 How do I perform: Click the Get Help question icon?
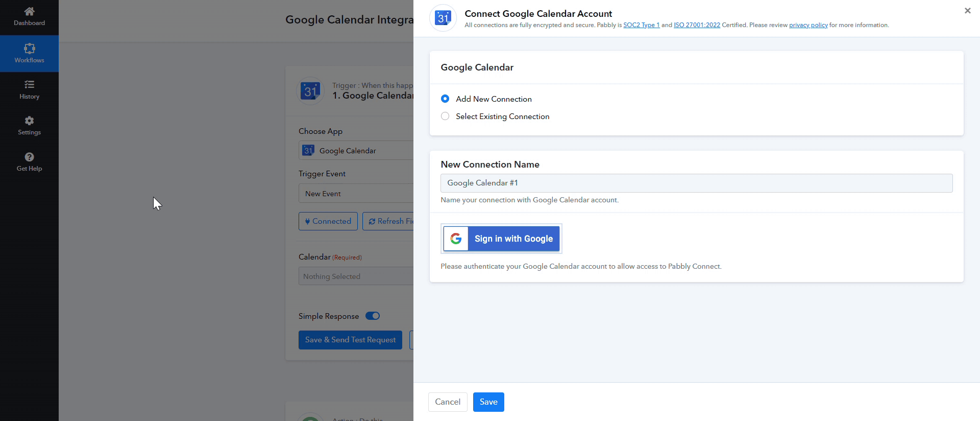(x=29, y=157)
